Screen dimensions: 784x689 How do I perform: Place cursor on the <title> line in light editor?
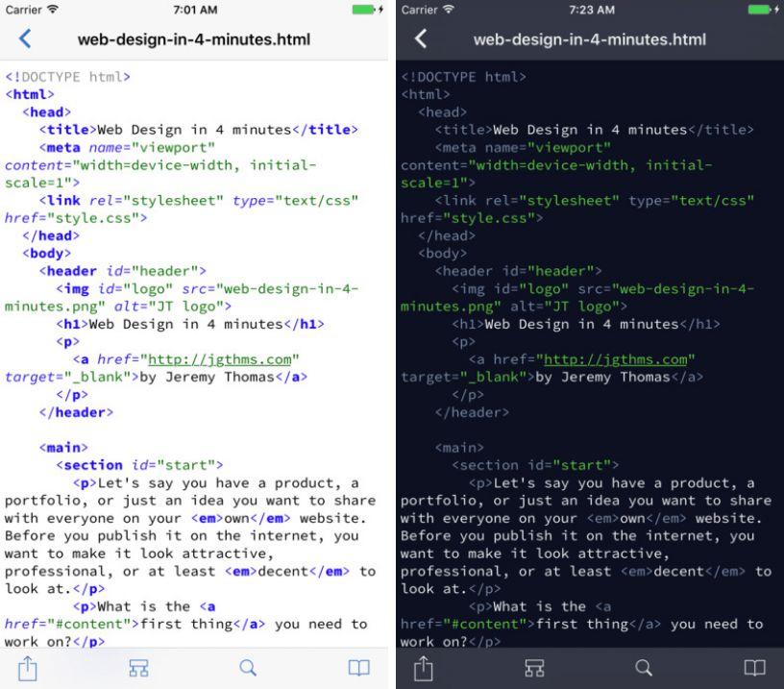[x=199, y=130]
